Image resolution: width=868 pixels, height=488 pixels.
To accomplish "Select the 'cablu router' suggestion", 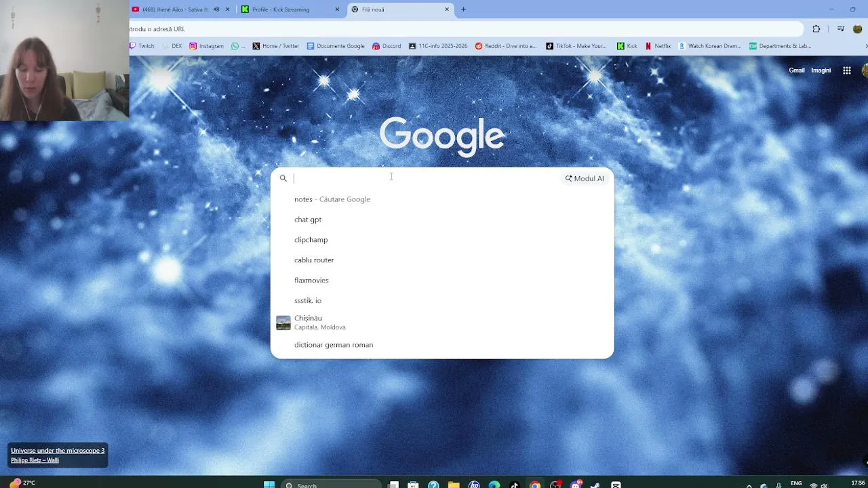I will coord(442,260).
